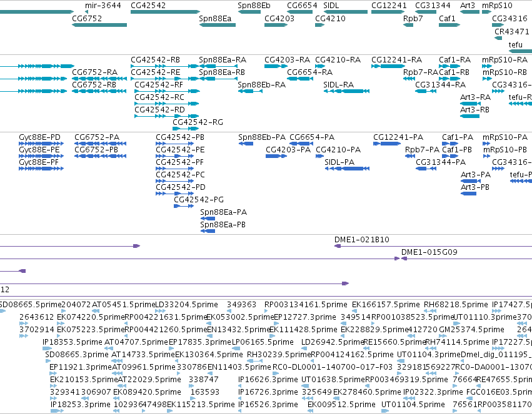The height and width of the screenshot is (414, 532).
Task: Click the SIDL gene bar
Action: click(345, 12)
